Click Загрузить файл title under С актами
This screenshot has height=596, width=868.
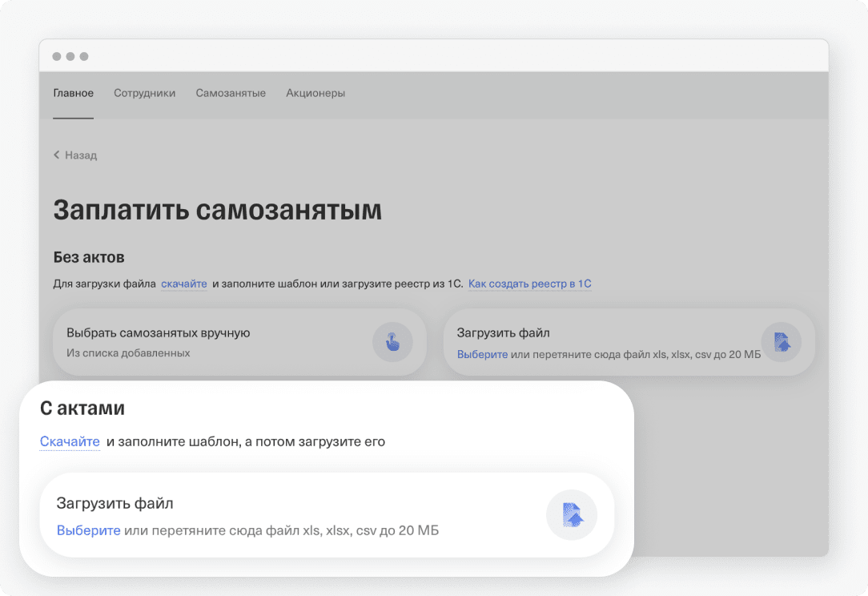click(115, 504)
